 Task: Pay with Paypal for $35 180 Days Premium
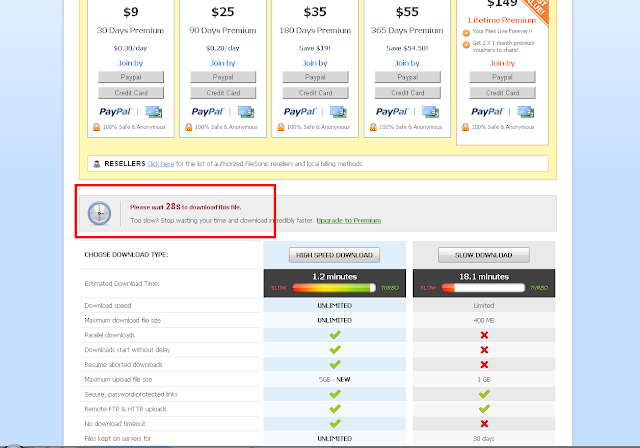coord(315,77)
